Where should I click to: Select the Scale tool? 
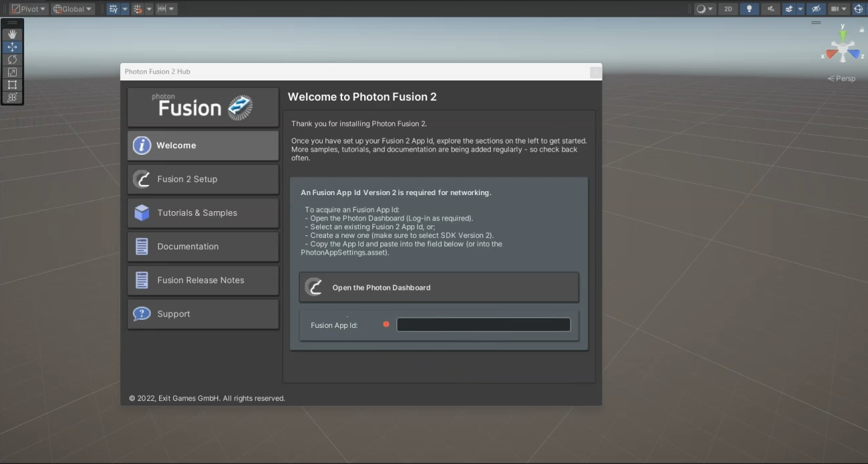pyautogui.click(x=12, y=72)
